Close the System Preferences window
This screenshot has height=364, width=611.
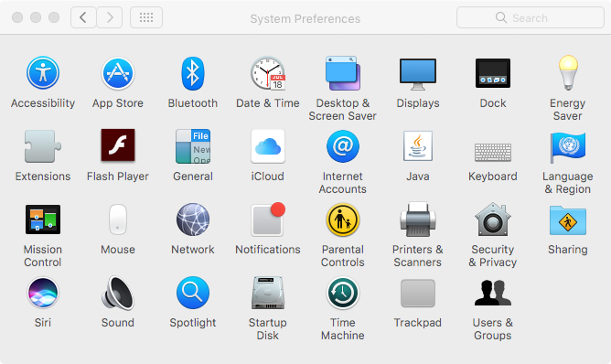(17, 17)
